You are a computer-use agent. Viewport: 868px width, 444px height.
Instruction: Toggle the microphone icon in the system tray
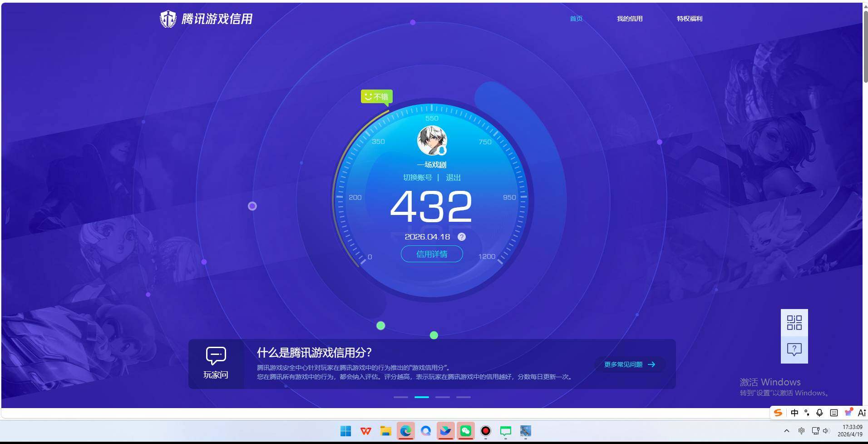click(x=819, y=413)
